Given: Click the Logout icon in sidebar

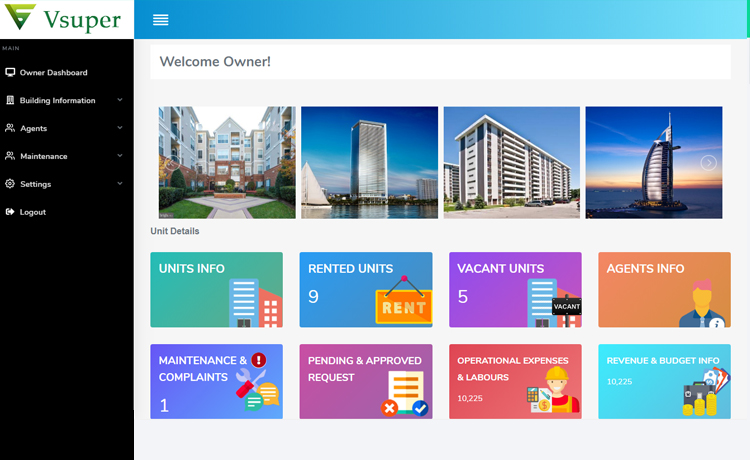Looking at the screenshot, I should 10,212.
